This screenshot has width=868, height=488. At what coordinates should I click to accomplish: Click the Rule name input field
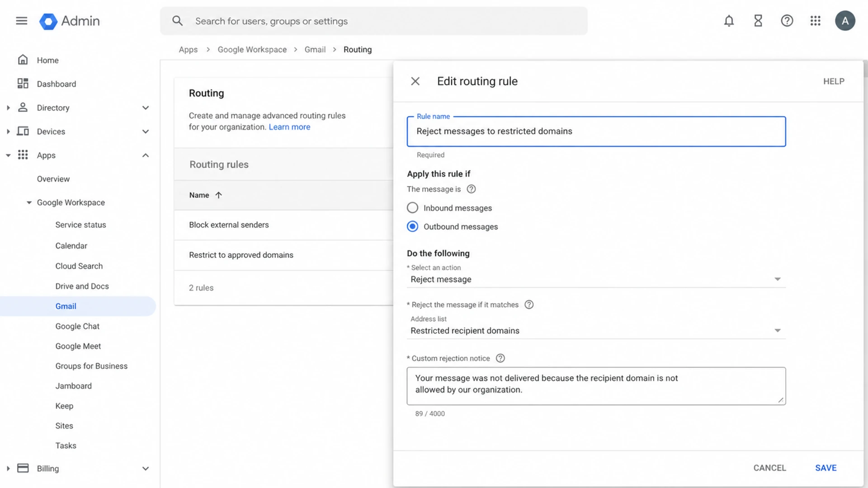click(x=596, y=131)
